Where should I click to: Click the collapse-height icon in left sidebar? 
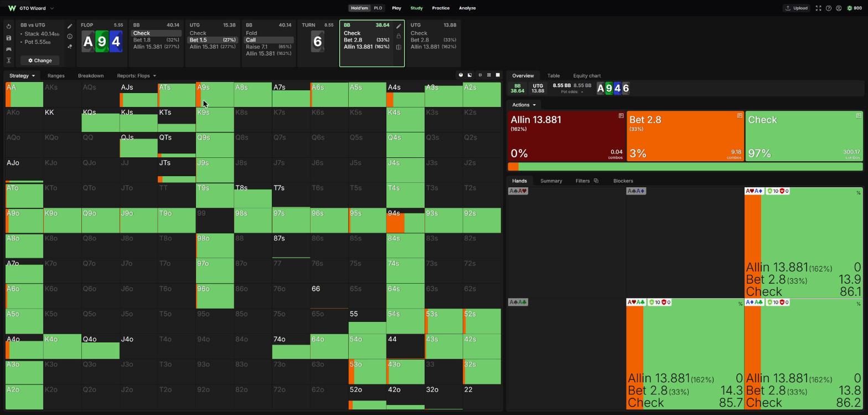point(9,60)
